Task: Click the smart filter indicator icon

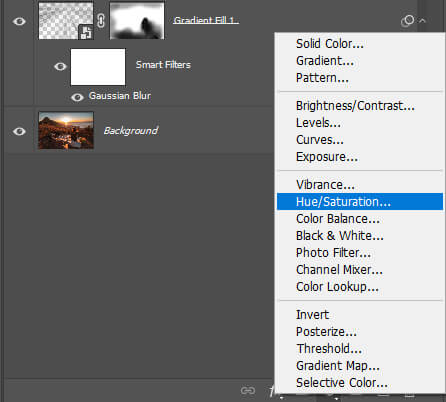Action: pyautogui.click(x=407, y=21)
